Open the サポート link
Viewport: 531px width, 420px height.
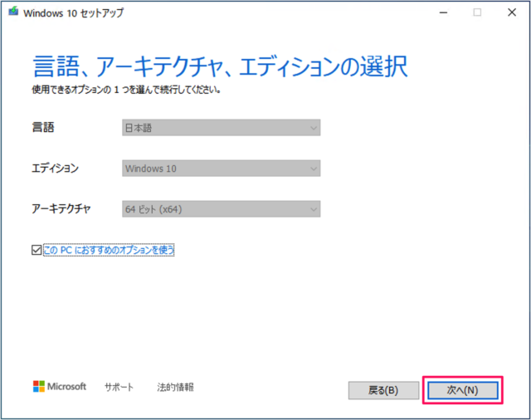(x=119, y=388)
